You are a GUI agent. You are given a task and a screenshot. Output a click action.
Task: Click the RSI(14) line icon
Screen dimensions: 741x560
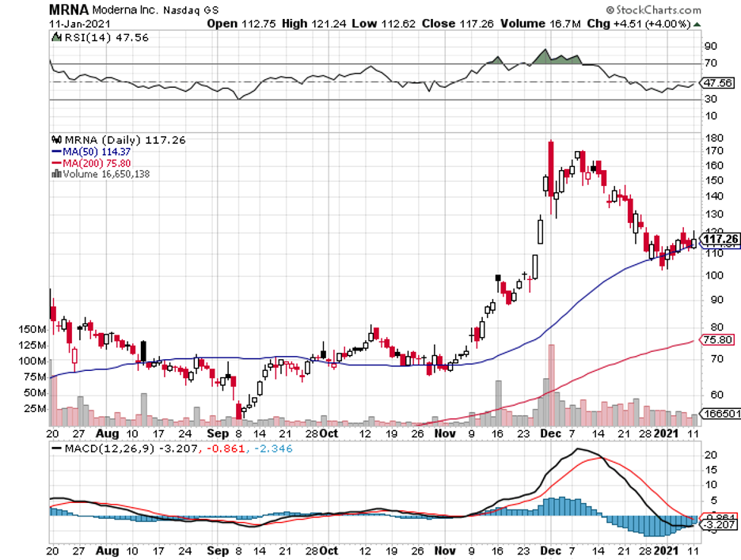[57, 38]
